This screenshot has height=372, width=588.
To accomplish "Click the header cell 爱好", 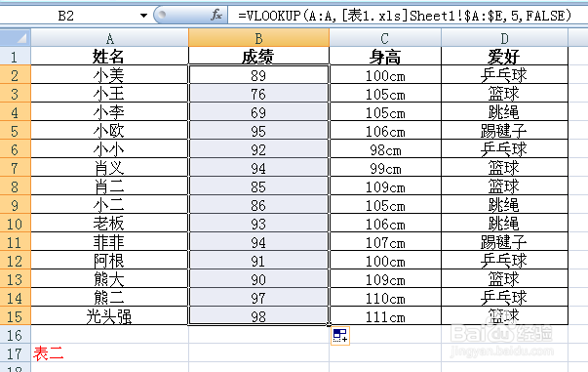I will [505, 56].
